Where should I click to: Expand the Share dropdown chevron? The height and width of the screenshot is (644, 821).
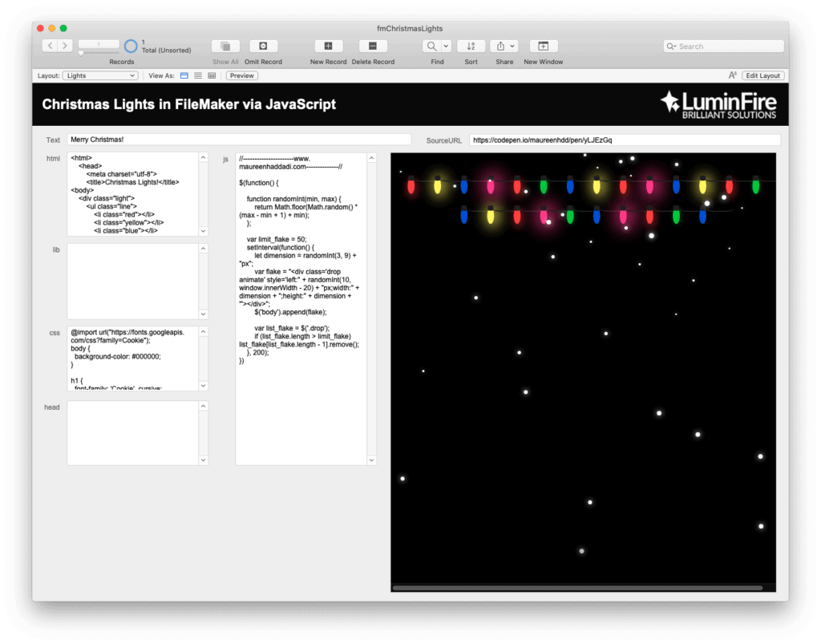click(513, 46)
